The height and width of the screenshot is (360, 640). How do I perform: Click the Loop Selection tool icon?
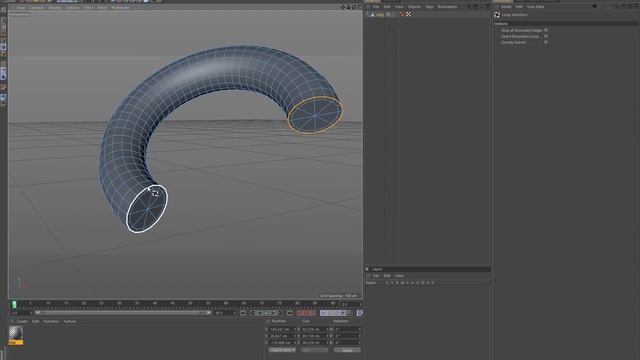coord(497,15)
